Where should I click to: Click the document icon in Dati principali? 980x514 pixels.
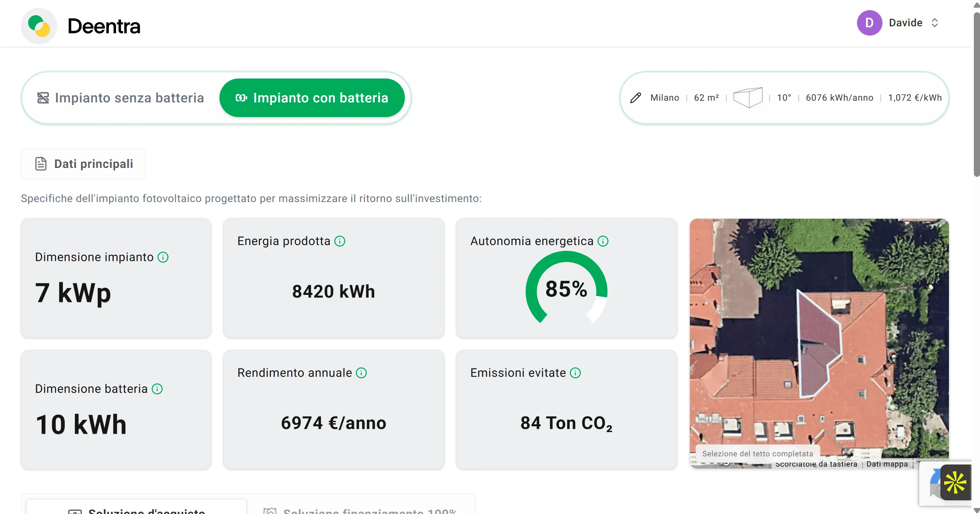pyautogui.click(x=41, y=163)
